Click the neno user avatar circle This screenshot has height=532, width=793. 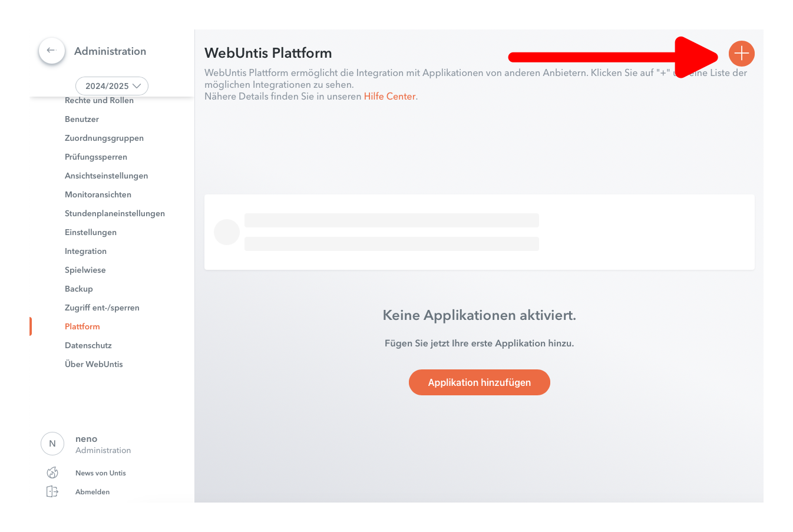[52, 444]
